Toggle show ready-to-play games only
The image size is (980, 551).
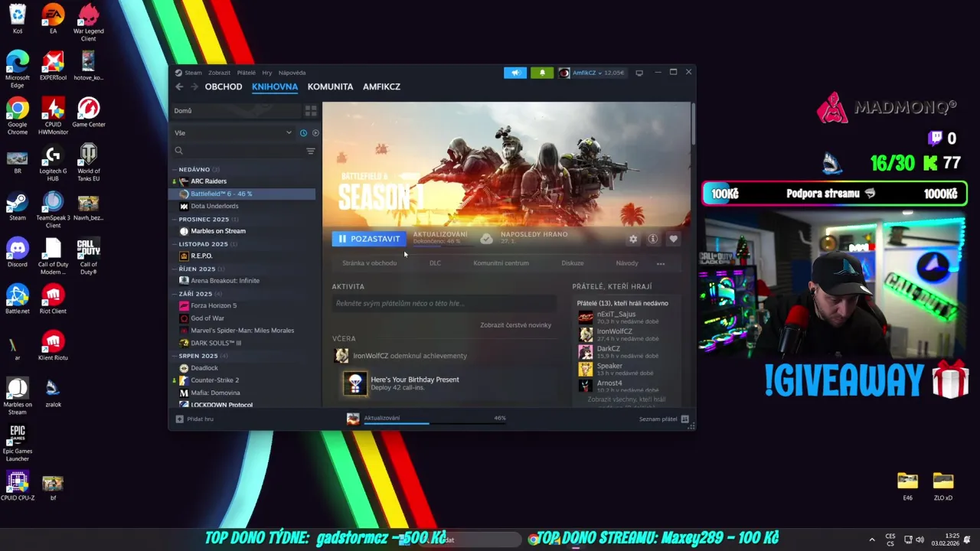pos(315,133)
